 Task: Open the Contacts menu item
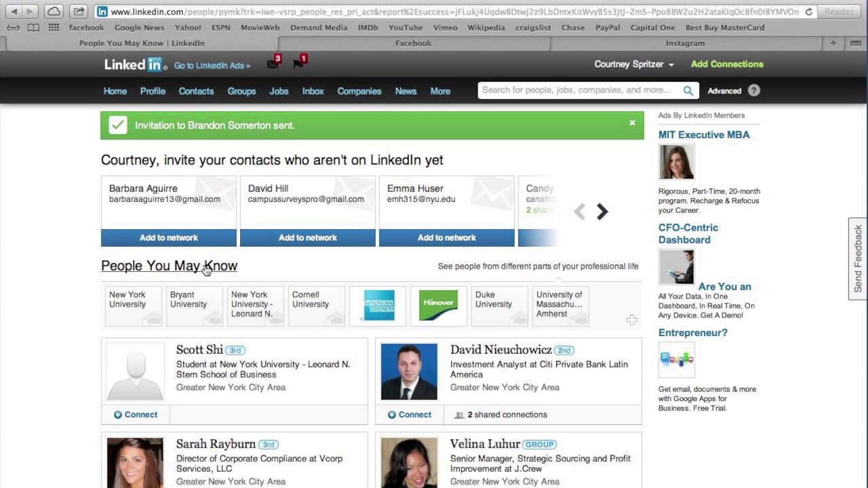pyautogui.click(x=196, y=91)
